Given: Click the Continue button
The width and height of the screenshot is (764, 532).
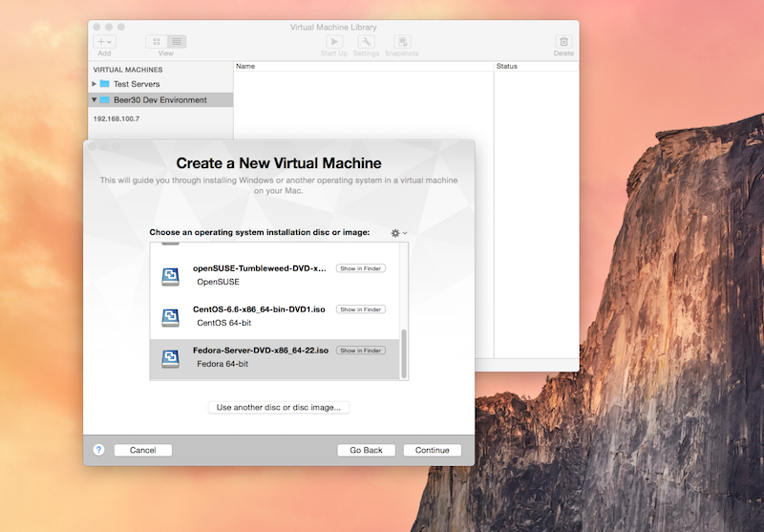Looking at the screenshot, I should pyautogui.click(x=433, y=450).
